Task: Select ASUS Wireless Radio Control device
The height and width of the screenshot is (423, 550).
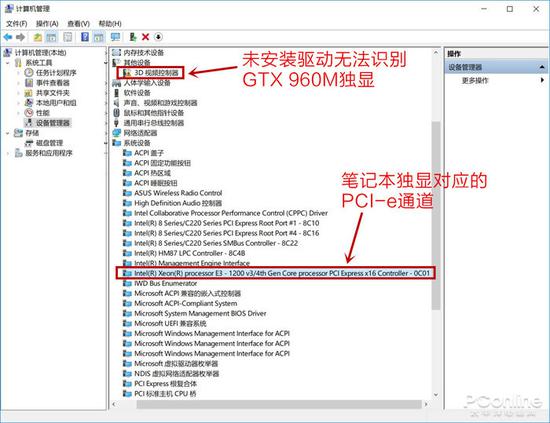Action: pyautogui.click(x=178, y=193)
